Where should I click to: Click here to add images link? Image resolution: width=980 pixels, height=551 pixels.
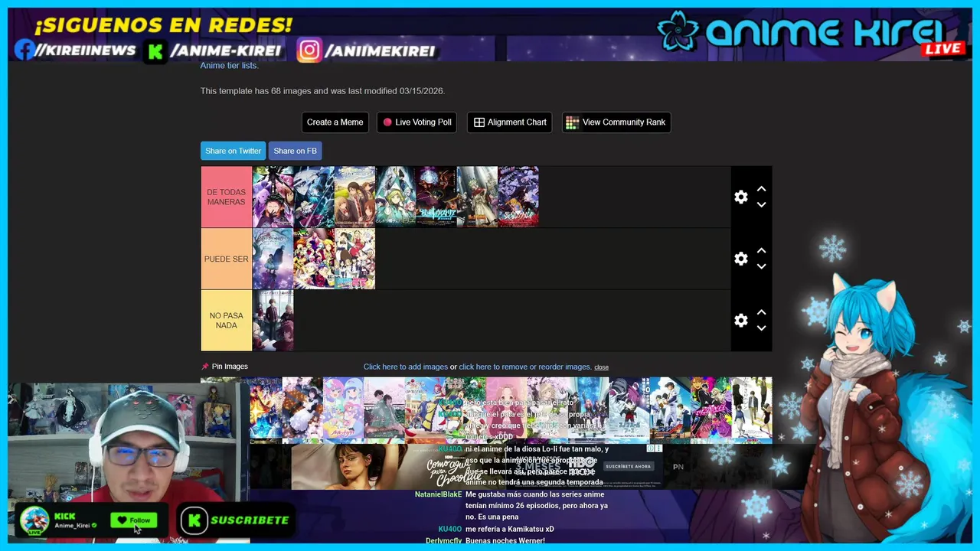coord(406,367)
